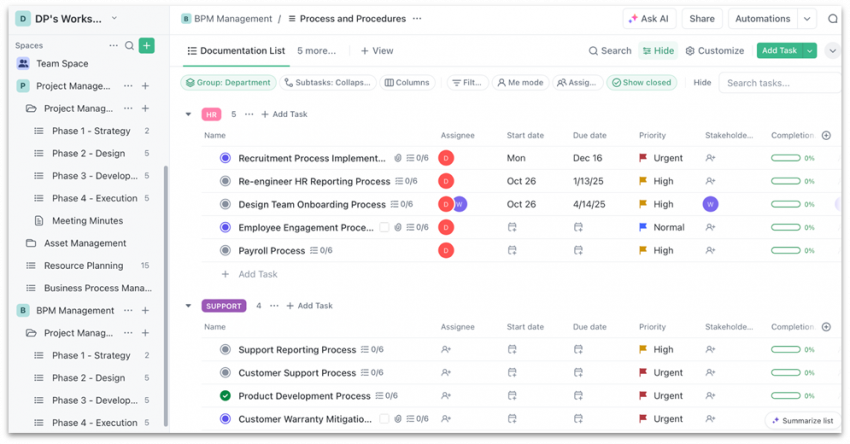Screen dimensions: 850x444
Task: Toggle the Show closed filter
Action: (641, 83)
